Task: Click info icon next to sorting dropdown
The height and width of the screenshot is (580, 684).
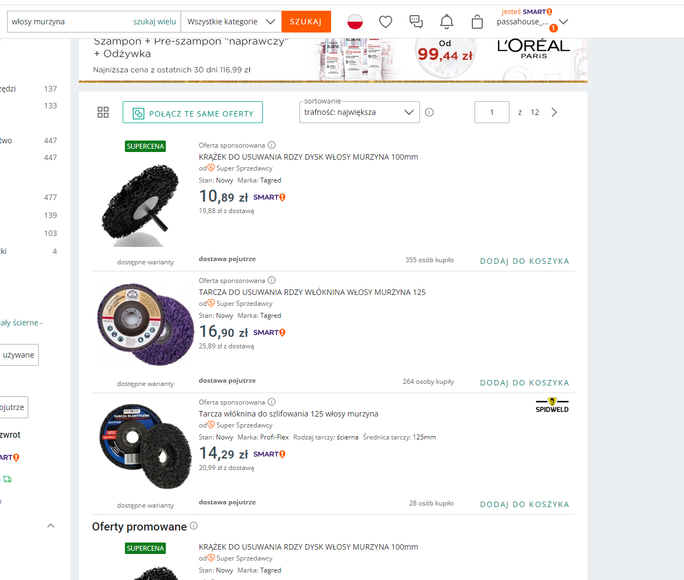Action: tap(429, 112)
